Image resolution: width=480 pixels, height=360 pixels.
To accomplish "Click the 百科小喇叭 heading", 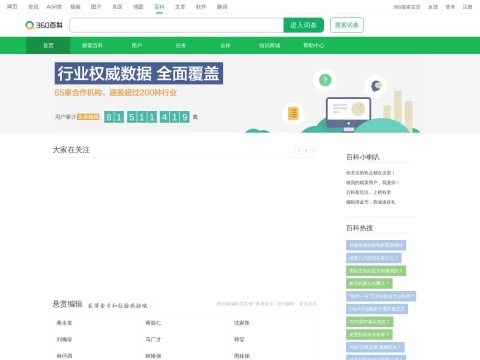I will point(363,157).
